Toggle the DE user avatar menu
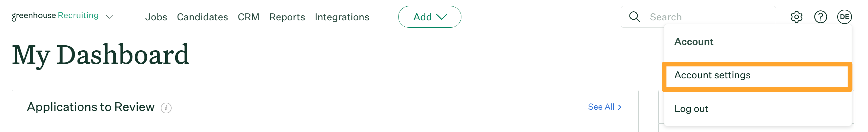The image size is (868, 132). pos(844,17)
